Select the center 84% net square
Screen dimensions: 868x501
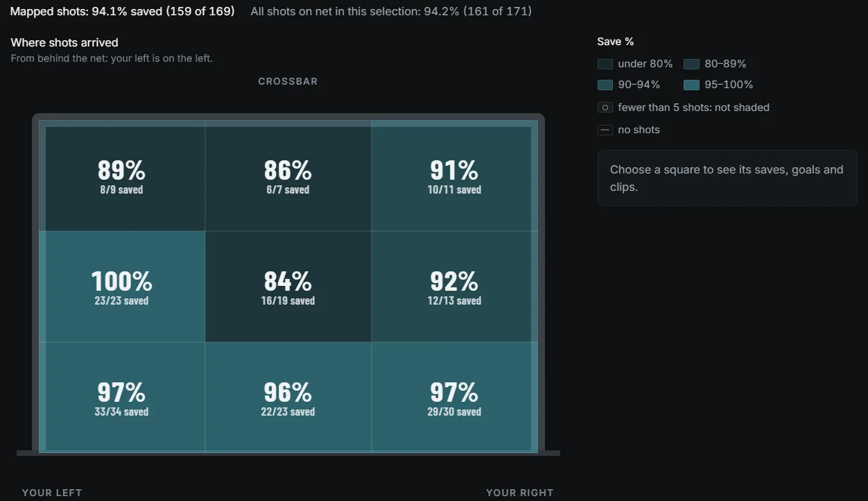pos(288,287)
